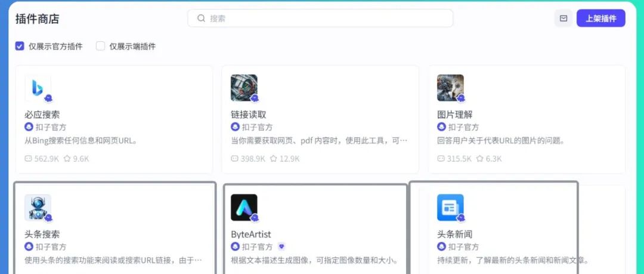
Task: Click the official badge on 头条搜索 icon
Action: point(48,218)
